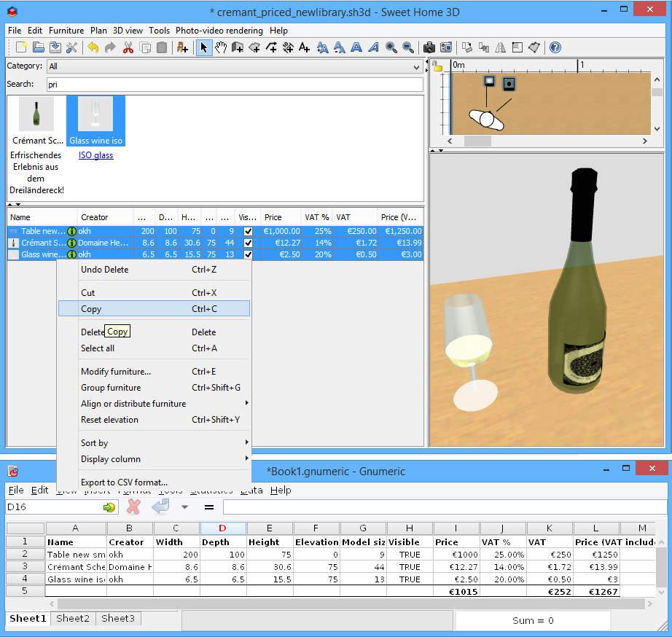Choose Modify furniture... in context menu
The width and height of the screenshot is (672, 637).
(x=154, y=372)
